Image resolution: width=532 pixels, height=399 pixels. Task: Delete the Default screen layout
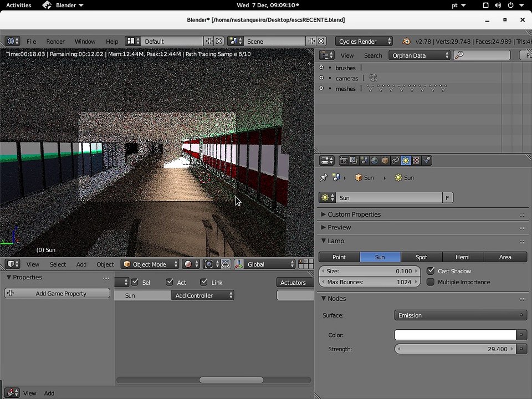[219, 41]
